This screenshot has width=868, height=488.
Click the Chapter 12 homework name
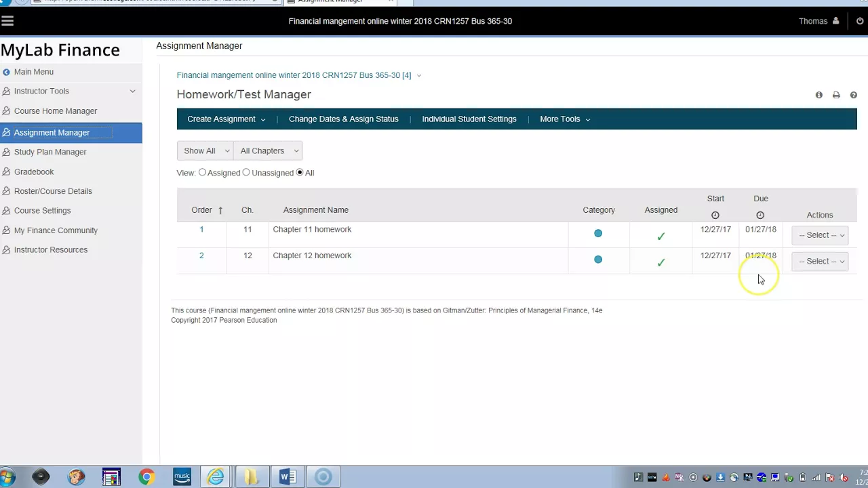[312, 256]
